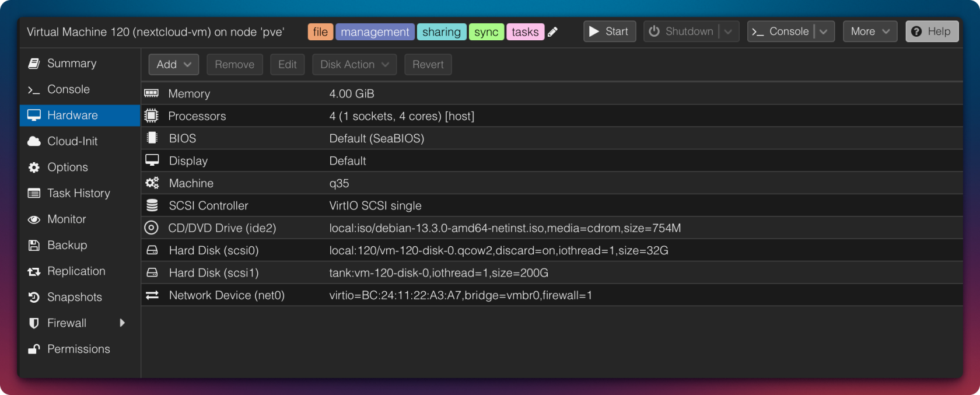Switch to the Cloud-Init section
Screen dimensions: 980x395
click(72, 141)
